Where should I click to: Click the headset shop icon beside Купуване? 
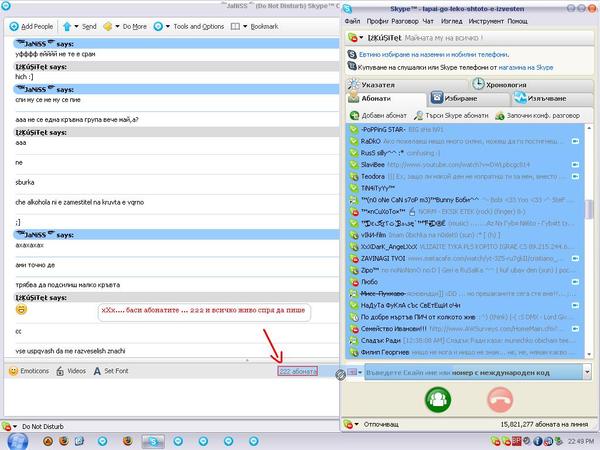[352, 67]
